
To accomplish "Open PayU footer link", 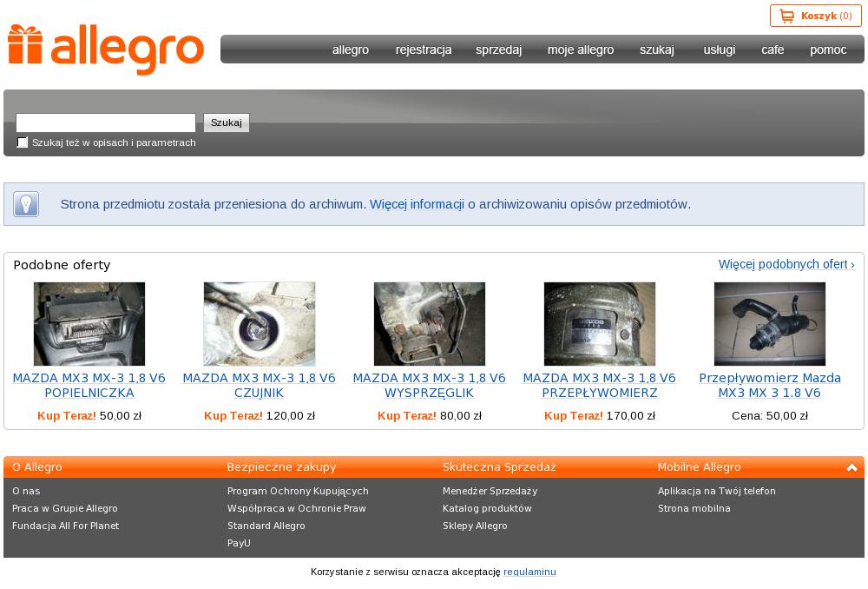I will 239,543.
